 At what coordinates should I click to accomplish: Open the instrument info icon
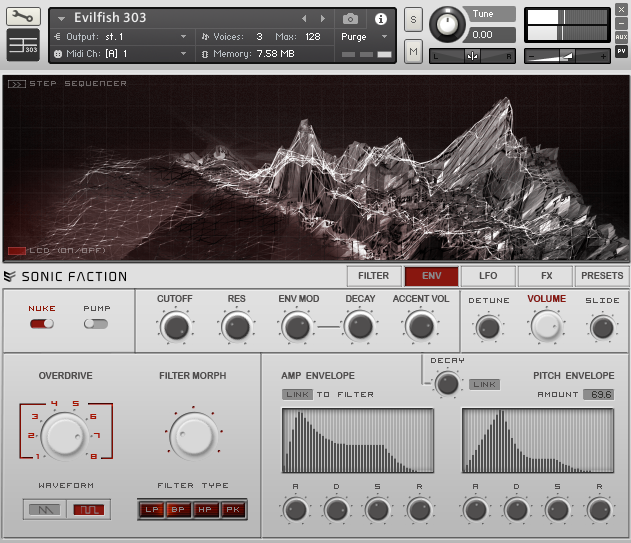(x=380, y=19)
